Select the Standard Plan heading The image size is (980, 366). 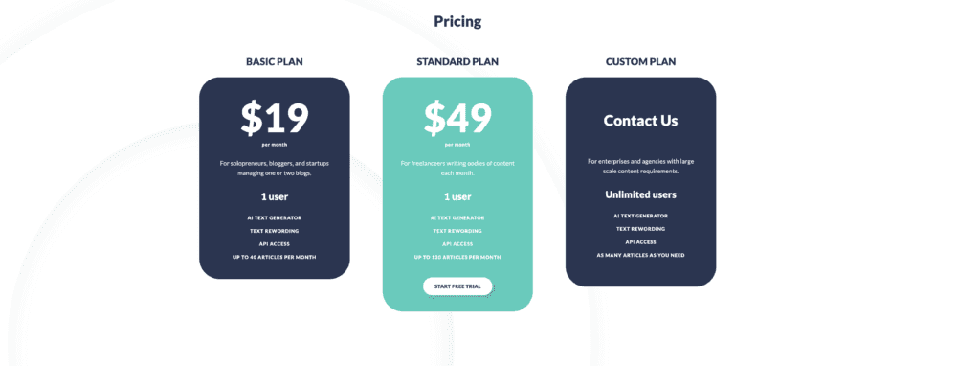point(457,62)
